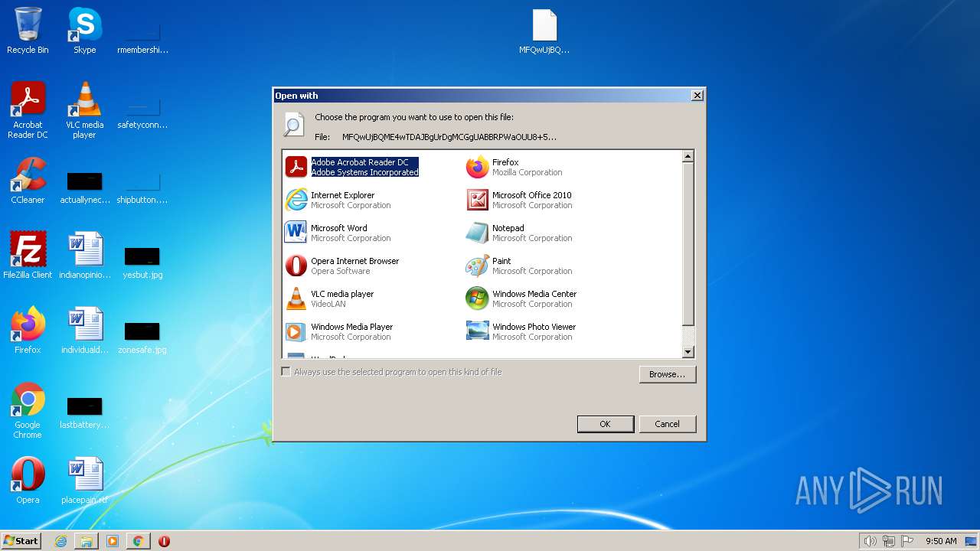Viewport: 980px width, 551px height.
Task: Select Adobe Acrobat Reader DC program icon
Action: (x=296, y=167)
